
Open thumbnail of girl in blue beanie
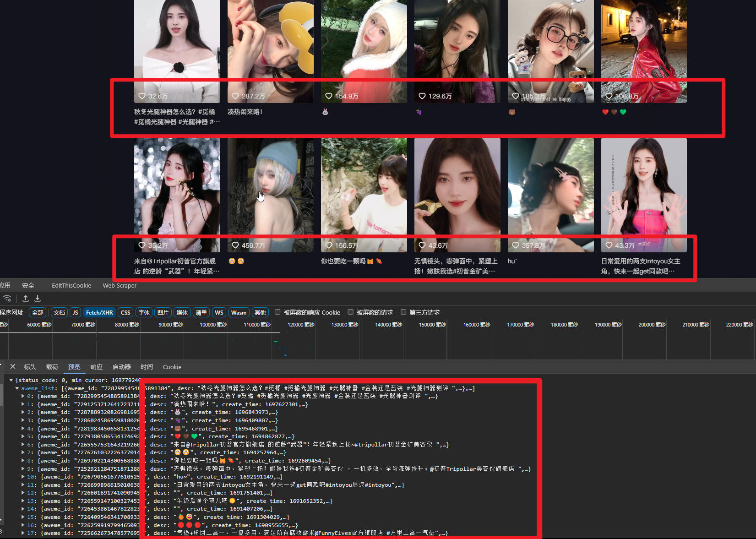[x=271, y=195]
